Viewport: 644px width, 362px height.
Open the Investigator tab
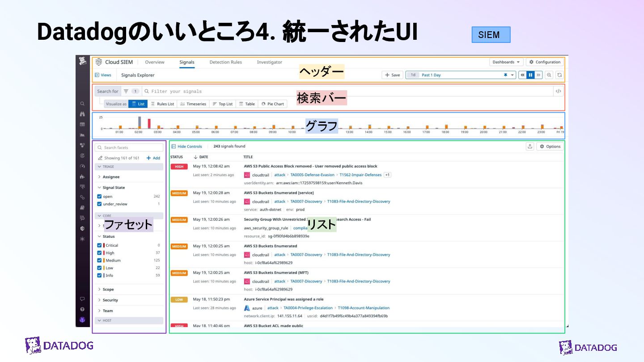[270, 62]
